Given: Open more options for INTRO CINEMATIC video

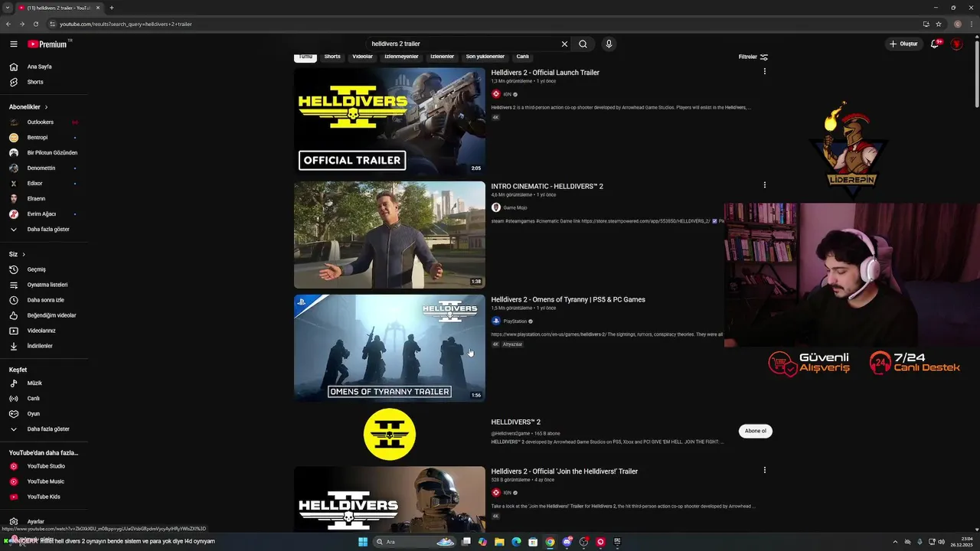Looking at the screenshot, I should click(764, 184).
